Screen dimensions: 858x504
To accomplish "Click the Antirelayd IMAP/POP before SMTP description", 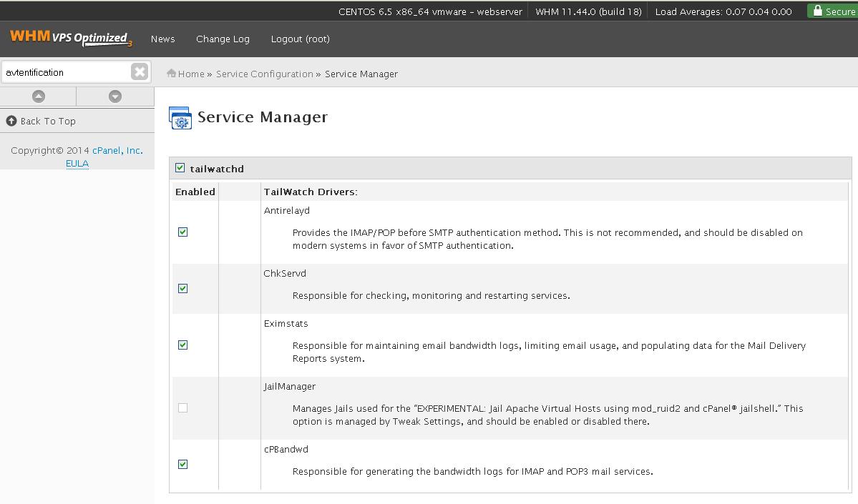I will [x=547, y=239].
